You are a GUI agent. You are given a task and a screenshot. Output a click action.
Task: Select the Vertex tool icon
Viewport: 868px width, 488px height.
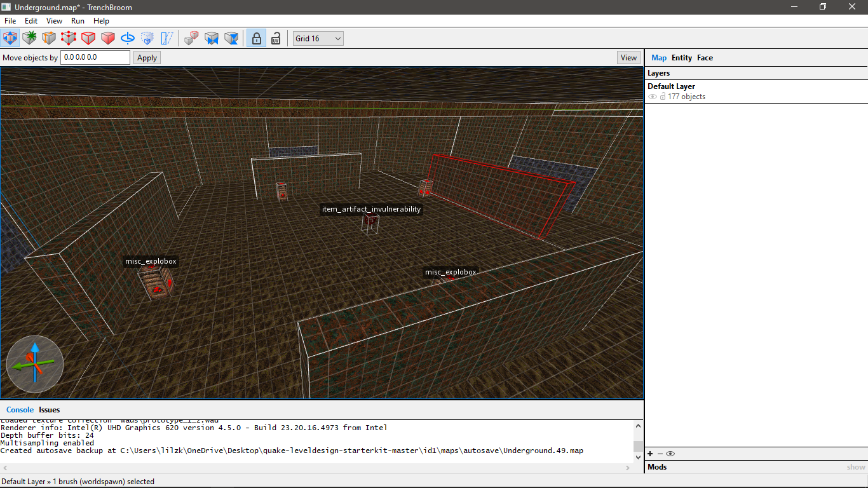coord(69,38)
